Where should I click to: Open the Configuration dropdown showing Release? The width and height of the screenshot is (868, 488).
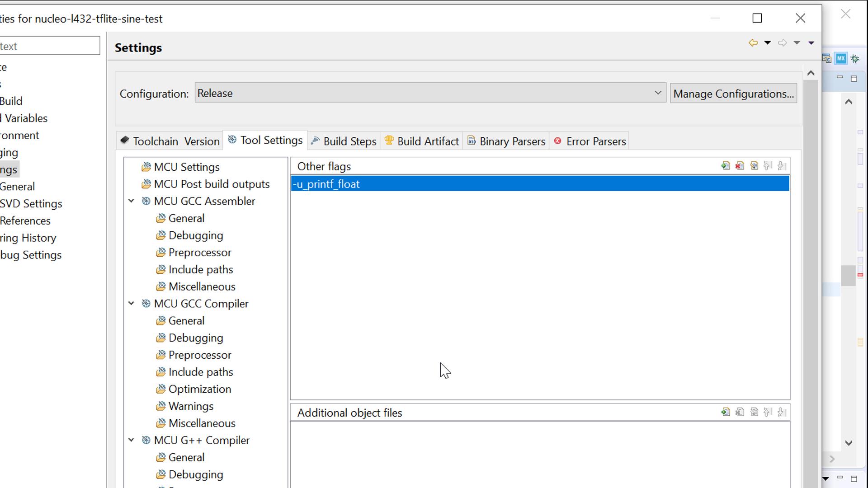(658, 93)
